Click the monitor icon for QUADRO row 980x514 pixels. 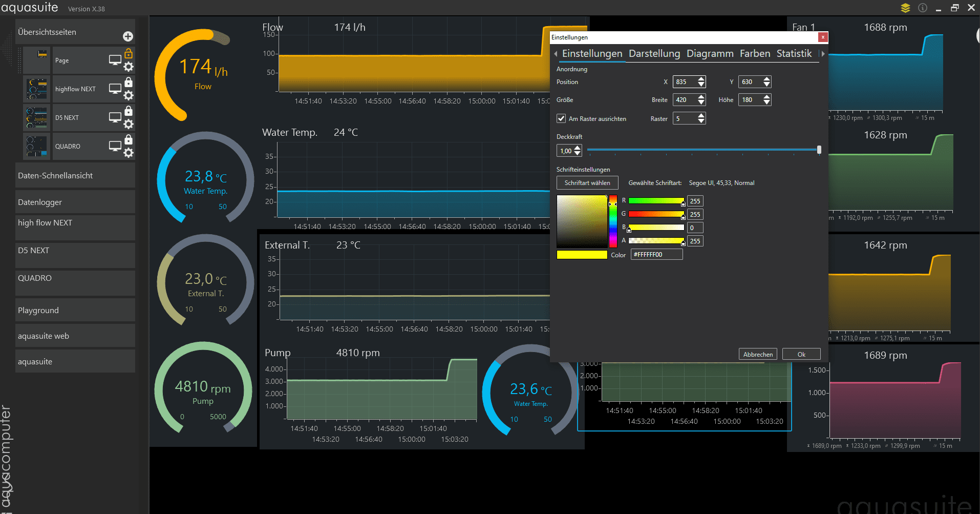pos(115,146)
